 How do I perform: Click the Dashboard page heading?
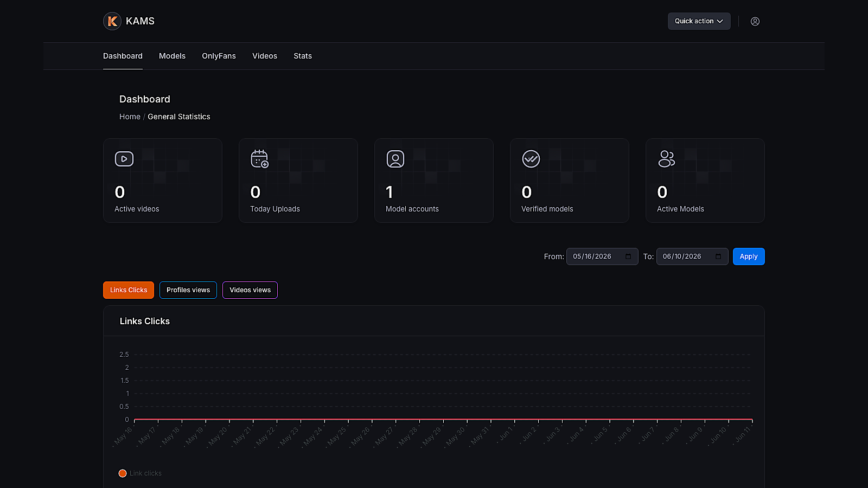145,99
